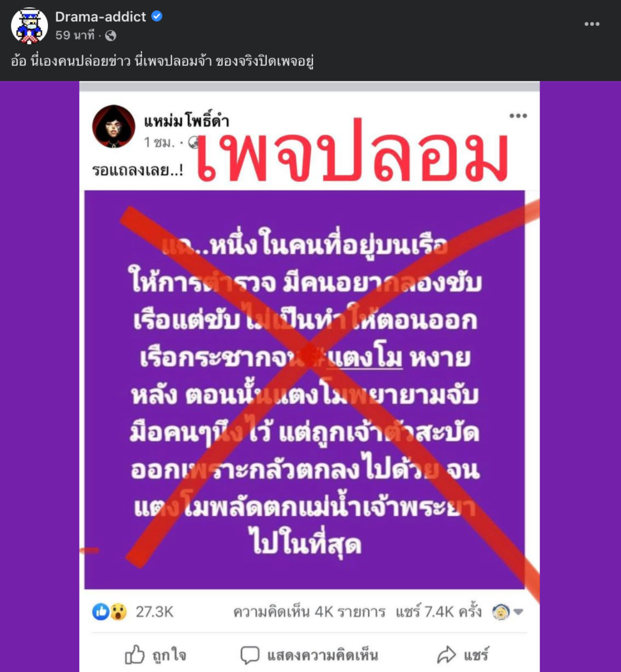Open the 27.3K reactions count
Viewport: 621px width, 672px height.
(154, 612)
